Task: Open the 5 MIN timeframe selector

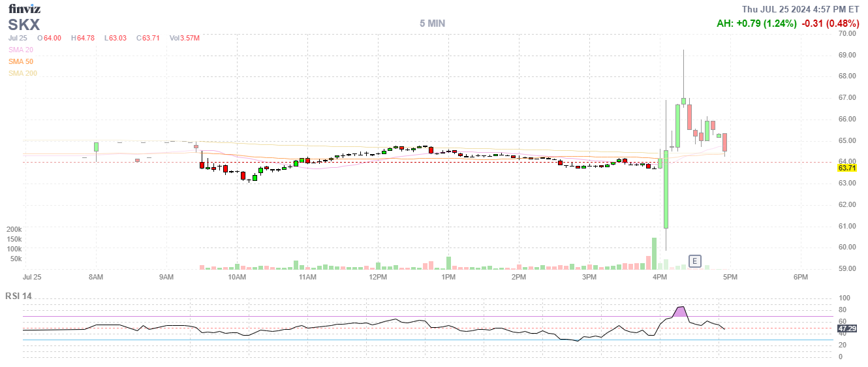Action: pyautogui.click(x=432, y=23)
